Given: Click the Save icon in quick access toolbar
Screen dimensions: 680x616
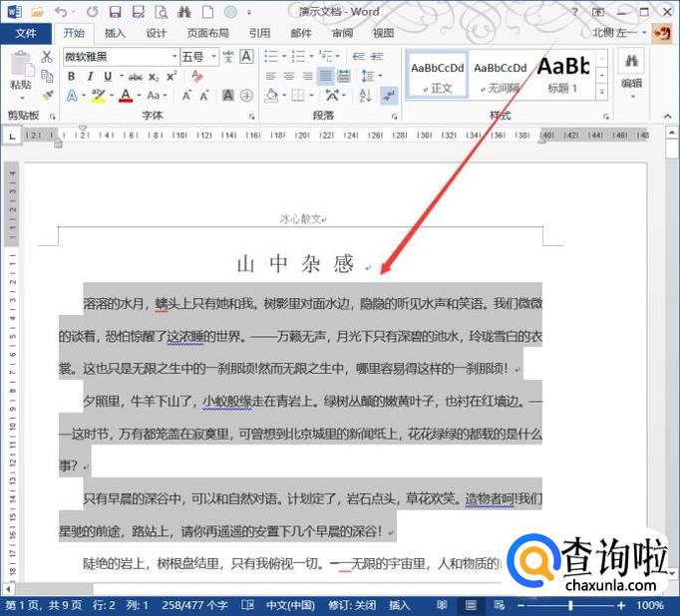Looking at the screenshot, I should (114, 12).
